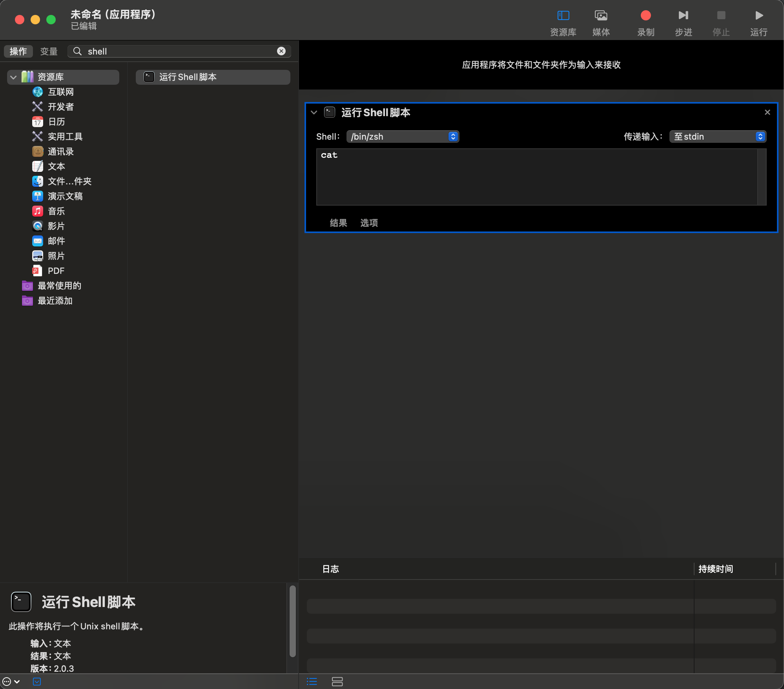Select the Mail (邮件) category
Screen dimensions: 784x689
pos(56,241)
